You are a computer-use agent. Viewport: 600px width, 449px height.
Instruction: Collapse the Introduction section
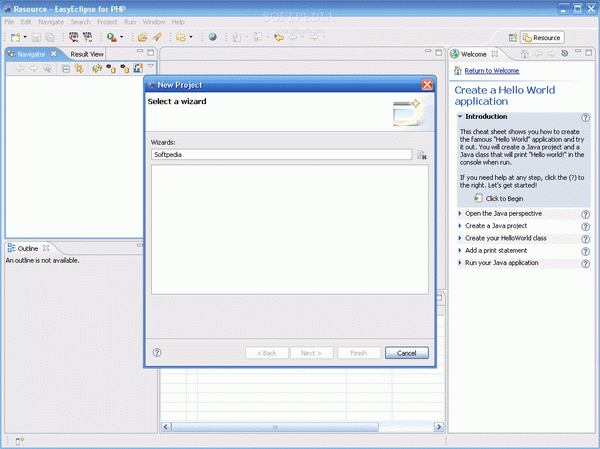[x=460, y=116]
